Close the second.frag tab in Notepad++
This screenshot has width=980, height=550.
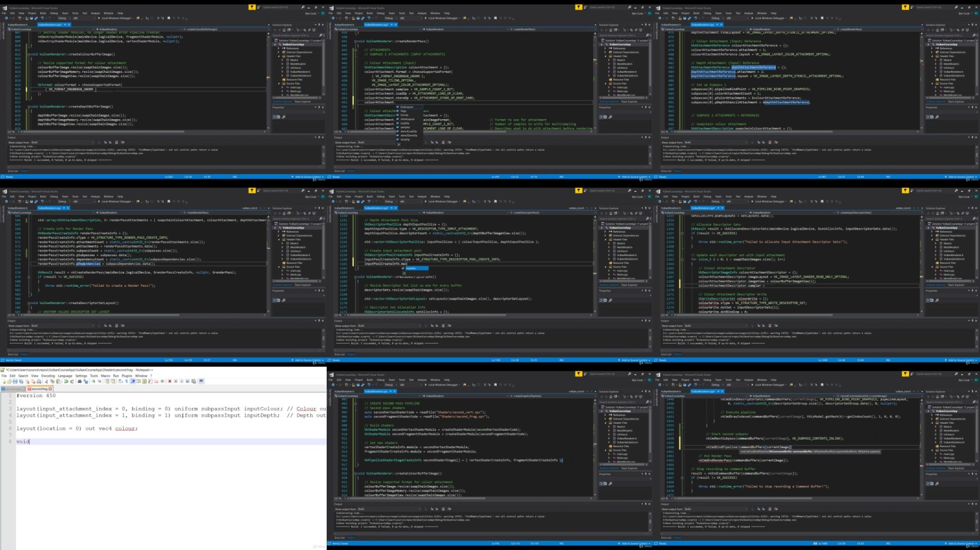pos(51,389)
